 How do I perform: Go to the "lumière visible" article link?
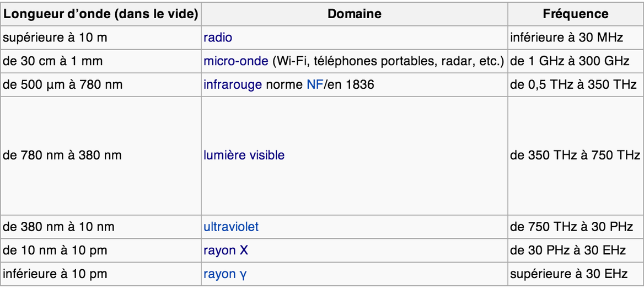click(244, 155)
